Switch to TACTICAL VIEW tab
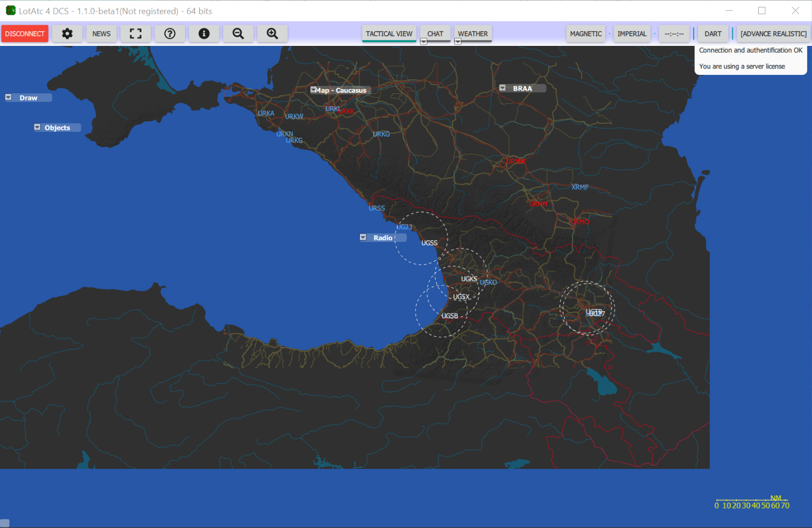This screenshot has width=812, height=528. point(389,34)
